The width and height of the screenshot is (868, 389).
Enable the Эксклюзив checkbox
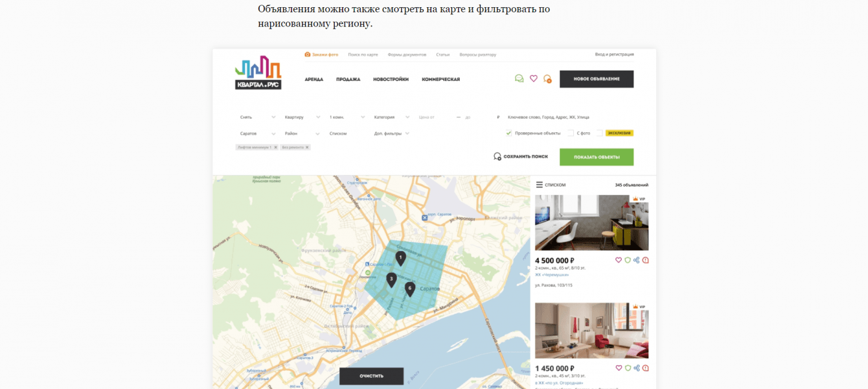point(600,133)
